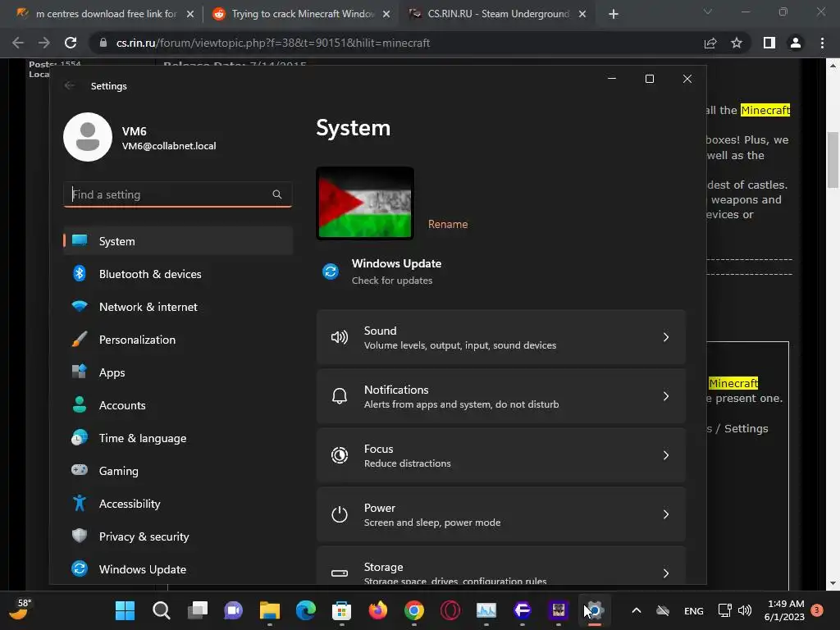Open Microsoft Edge from taskbar
Image resolution: width=840 pixels, height=630 pixels.
point(305,610)
